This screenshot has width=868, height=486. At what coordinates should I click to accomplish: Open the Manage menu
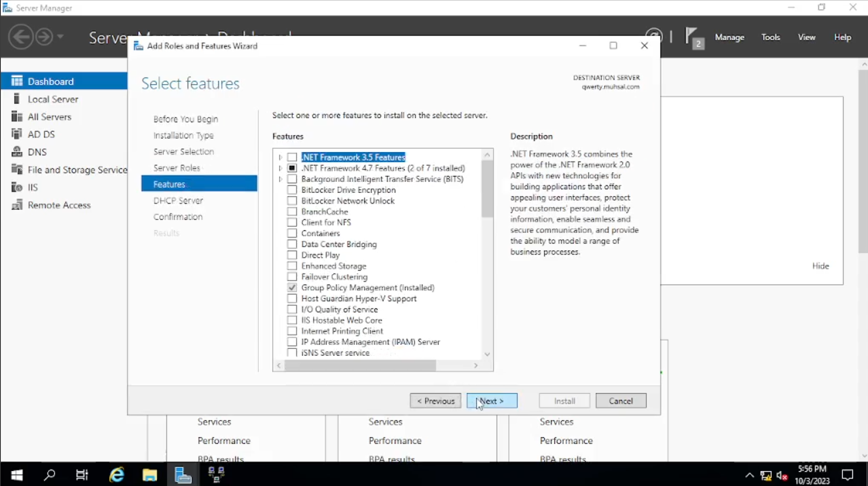tap(729, 37)
